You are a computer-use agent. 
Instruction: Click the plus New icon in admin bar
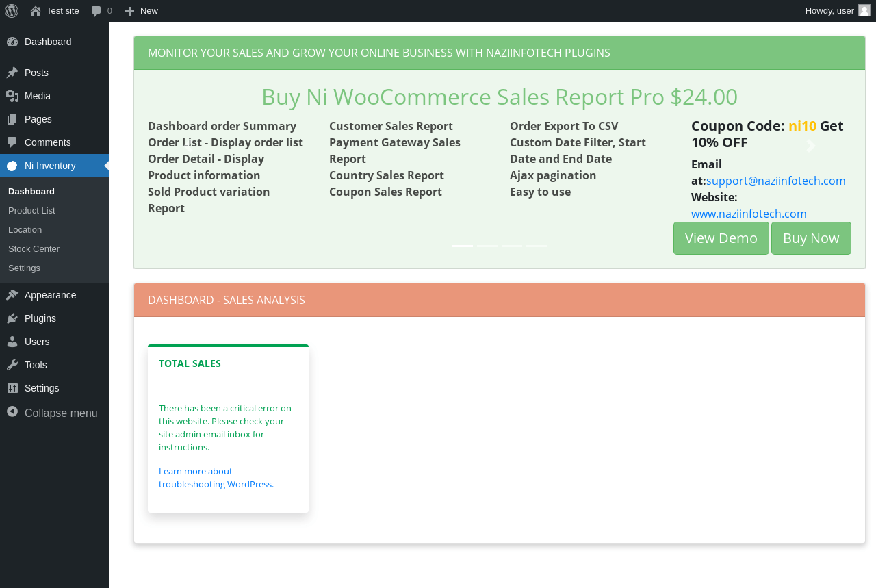click(x=129, y=11)
